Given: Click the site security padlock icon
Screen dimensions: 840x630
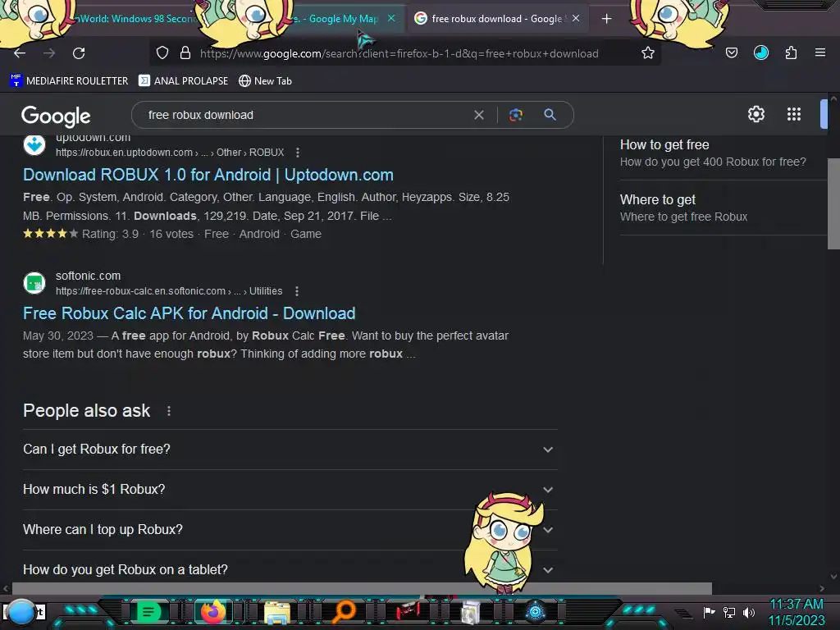Looking at the screenshot, I should click(185, 53).
